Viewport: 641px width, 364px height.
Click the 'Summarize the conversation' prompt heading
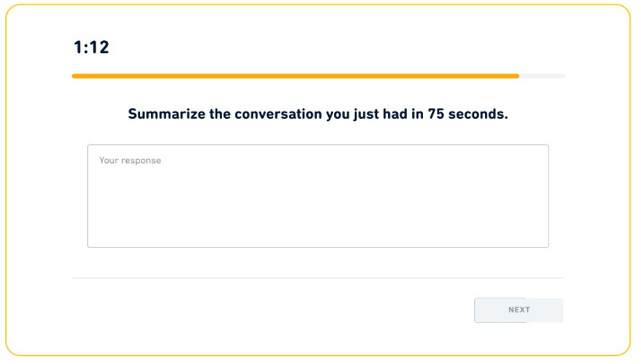click(318, 114)
